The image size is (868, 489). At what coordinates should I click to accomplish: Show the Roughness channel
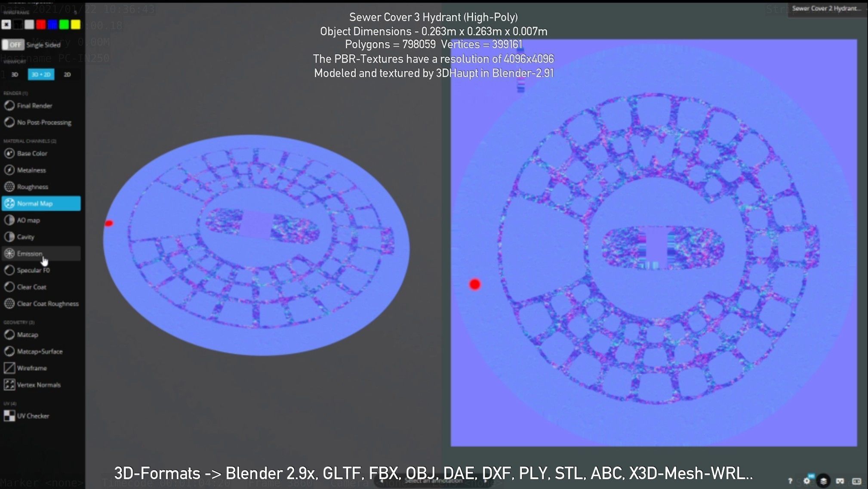click(x=26, y=187)
